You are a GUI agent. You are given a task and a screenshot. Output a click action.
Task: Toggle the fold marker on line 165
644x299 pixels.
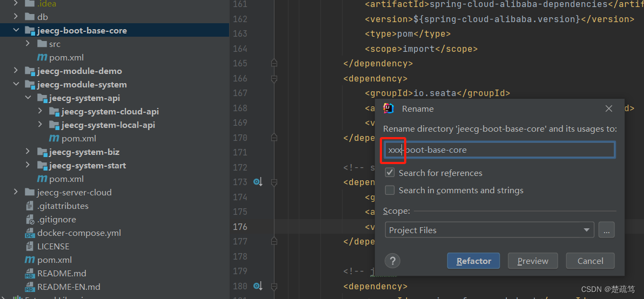pos(274,63)
